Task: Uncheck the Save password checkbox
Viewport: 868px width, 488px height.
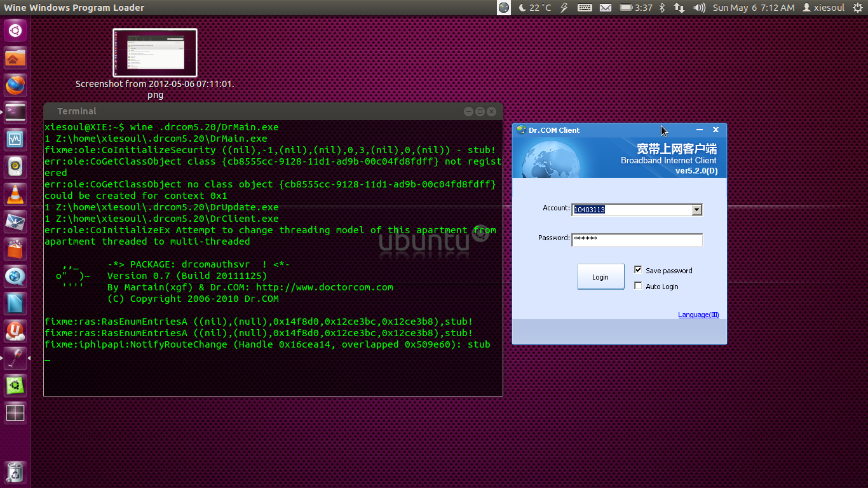Action: tap(638, 270)
